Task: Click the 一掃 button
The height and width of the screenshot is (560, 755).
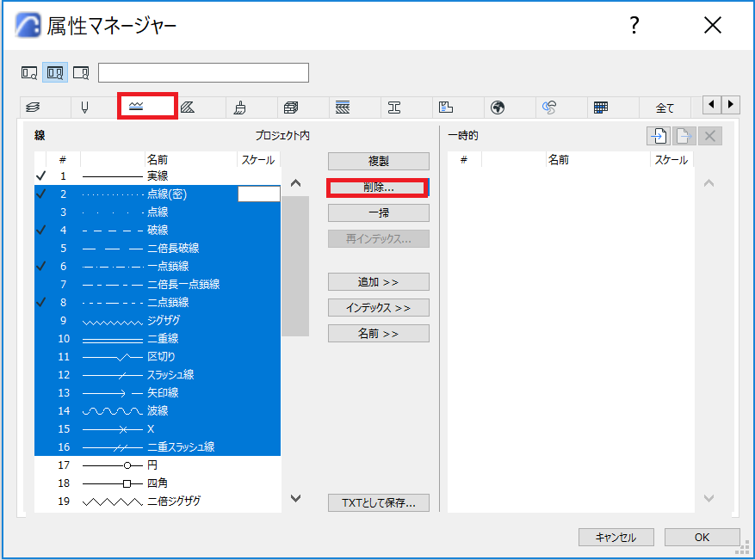Action: click(379, 212)
